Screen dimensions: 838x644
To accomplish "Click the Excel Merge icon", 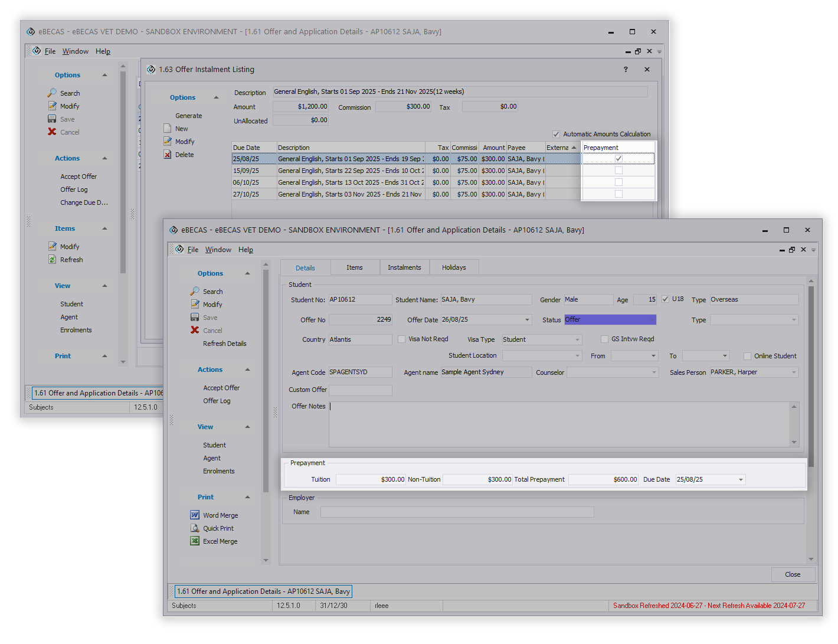I will pos(195,541).
